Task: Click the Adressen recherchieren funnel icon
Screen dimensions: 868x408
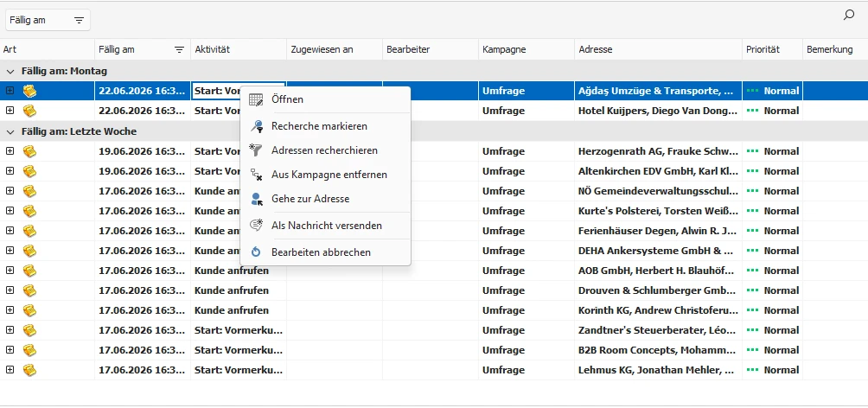Action: [256, 150]
